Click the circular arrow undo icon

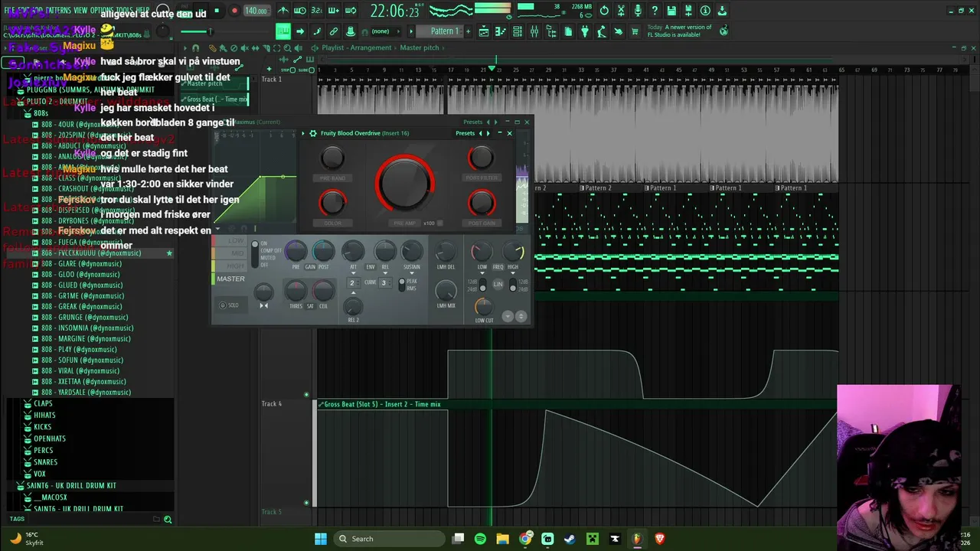pos(604,11)
